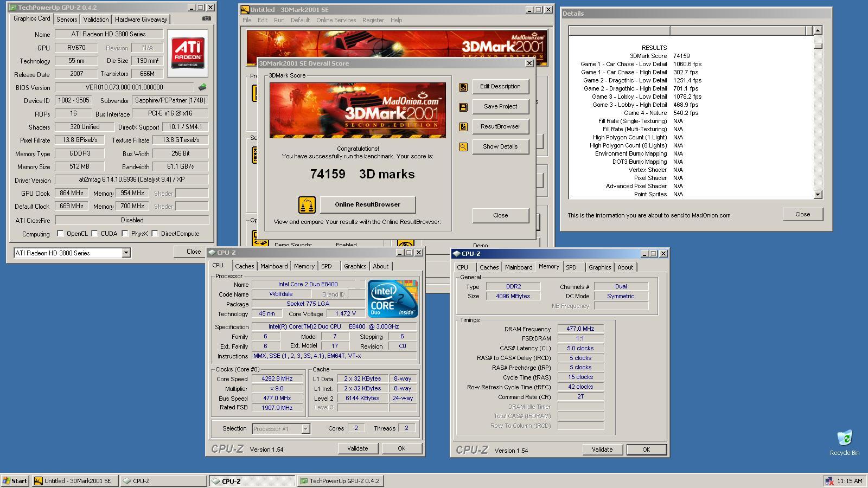This screenshot has width=868, height=488.
Task: Click the Details list scroll up arrow
Action: [x=818, y=30]
